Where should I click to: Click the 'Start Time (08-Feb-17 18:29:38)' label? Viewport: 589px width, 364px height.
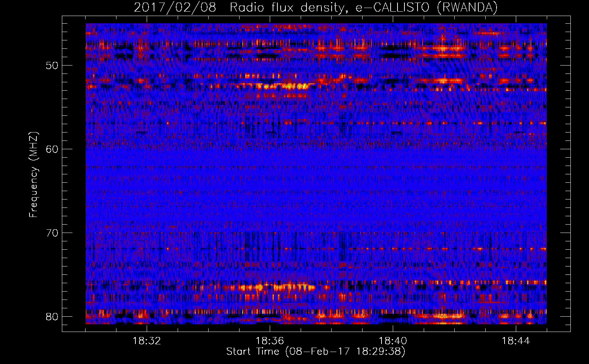click(316, 352)
